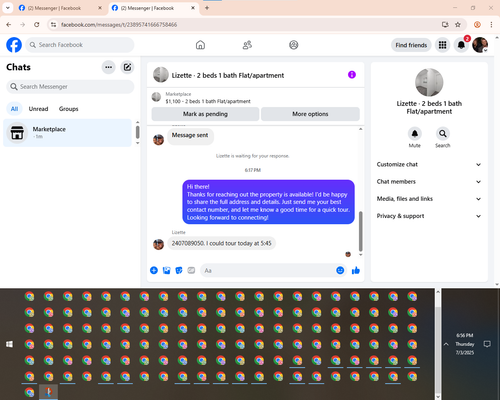Open the Groups icon in top navigation
Image resolution: width=500 pixels, height=400 pixels.
[x=294, y=45]
